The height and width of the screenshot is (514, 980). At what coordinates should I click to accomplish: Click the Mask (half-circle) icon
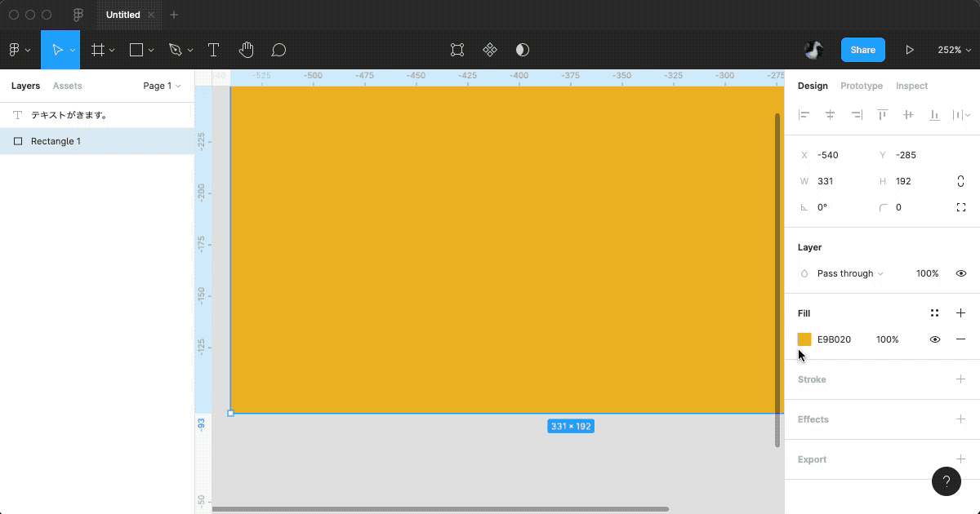click(x=523, y=50)
